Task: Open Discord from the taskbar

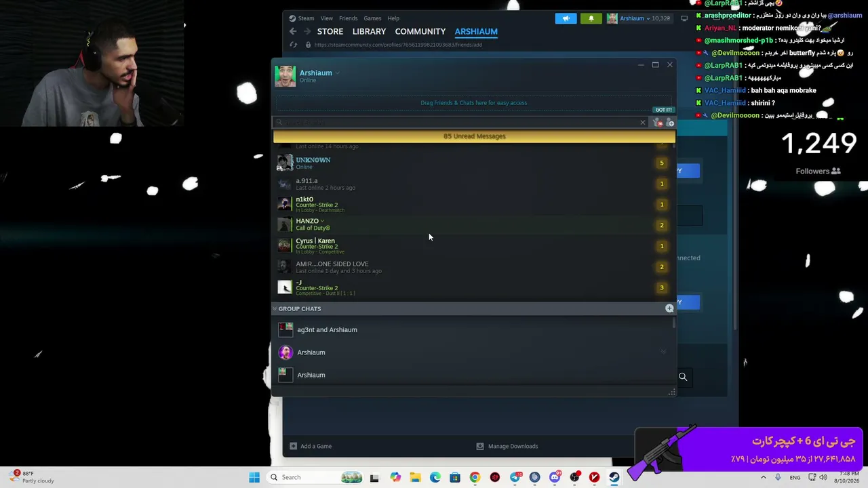Action: (555, 477)
